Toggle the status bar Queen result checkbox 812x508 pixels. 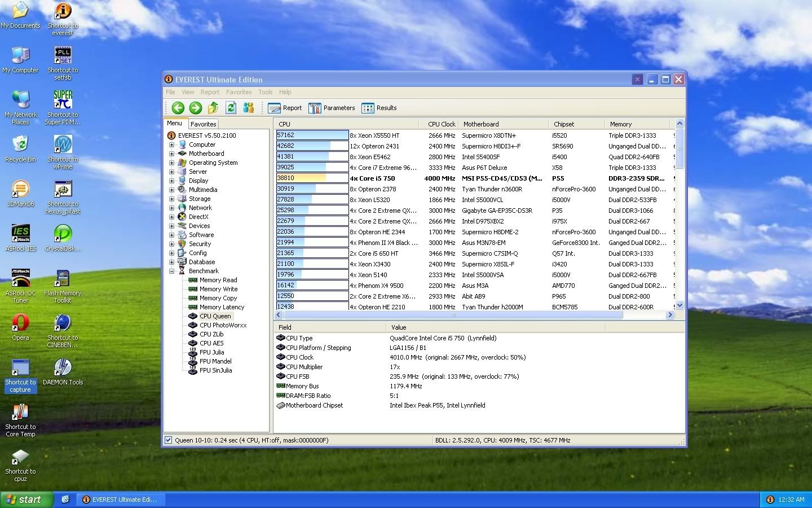click(168, 440)
